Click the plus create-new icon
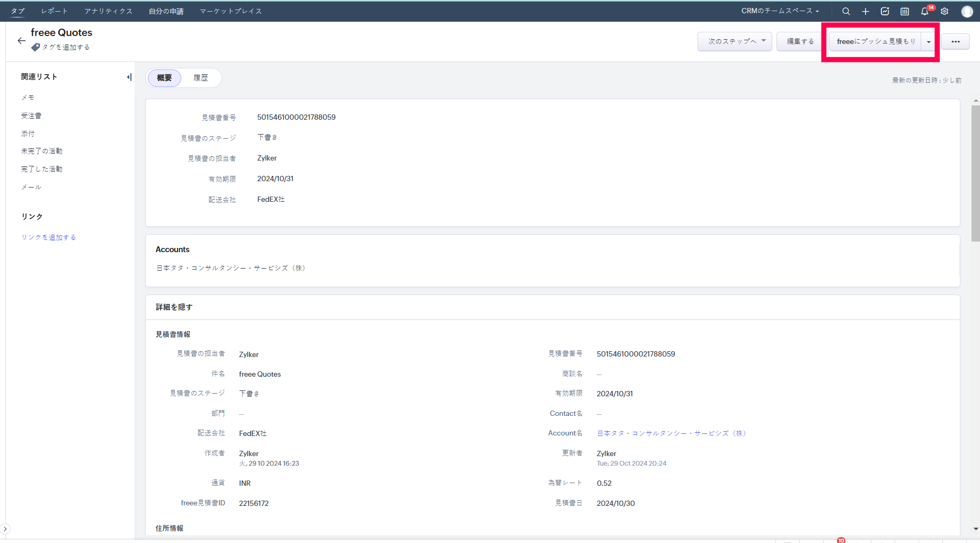980x543 pixels. click(x=866, y=11)
